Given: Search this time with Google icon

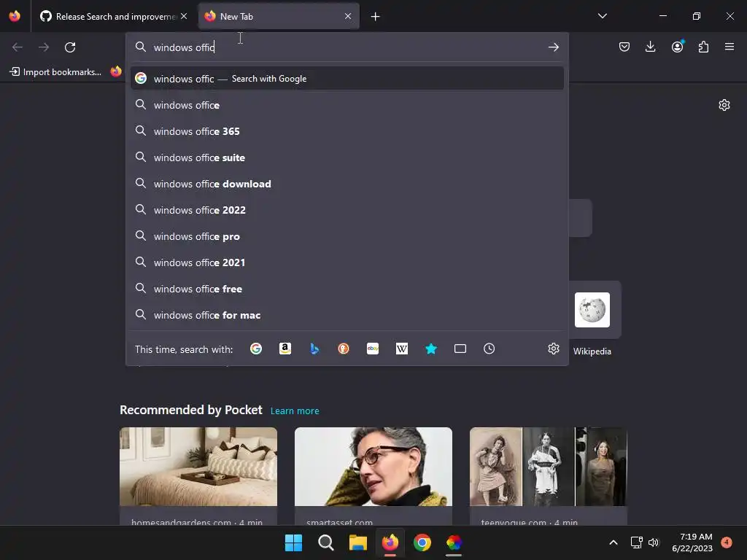Looking at the screenshot, I should 256,349.
